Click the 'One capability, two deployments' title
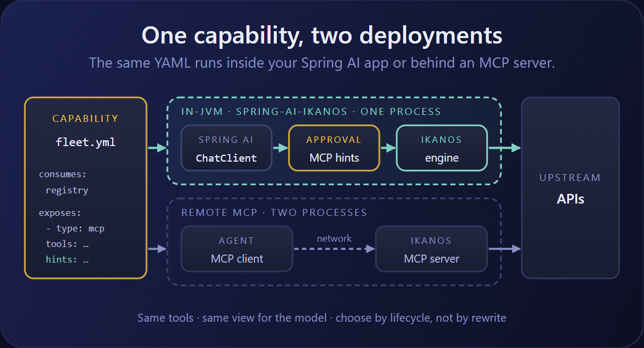Viewport: 644px width, 348px height. coord(322,35)
